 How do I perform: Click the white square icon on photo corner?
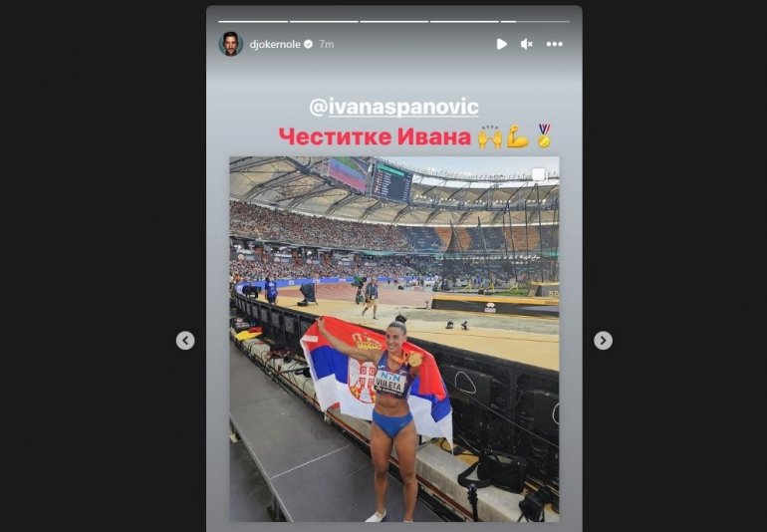(x=539, y=174)
